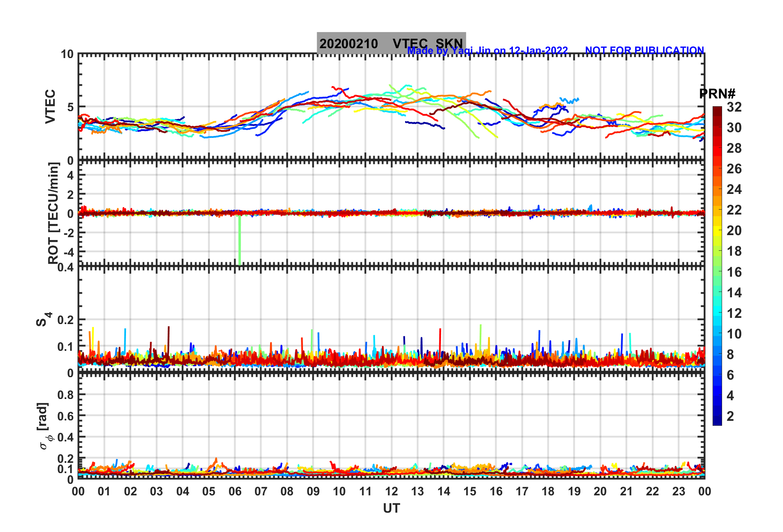Viewport: 783px width, 532px height.
Task: Click colorbar tick label 28
Action: point(734,148)
